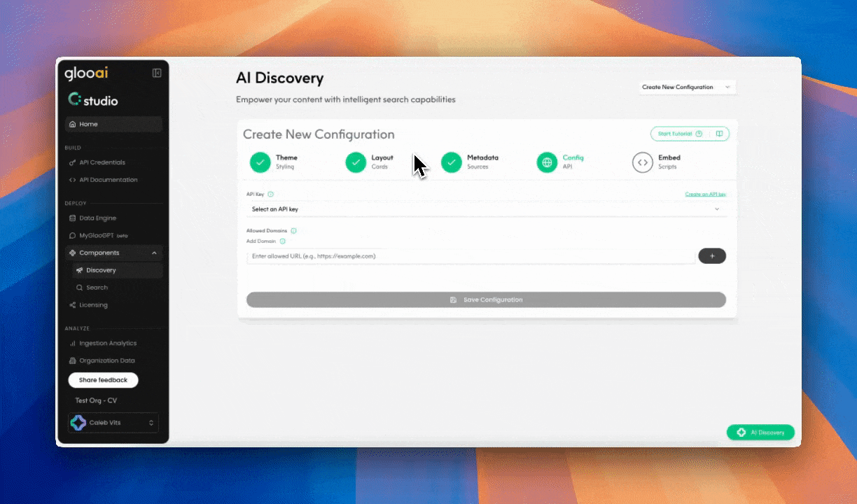Click the Components puzzle icon in sidebar

tap(72, 253)
